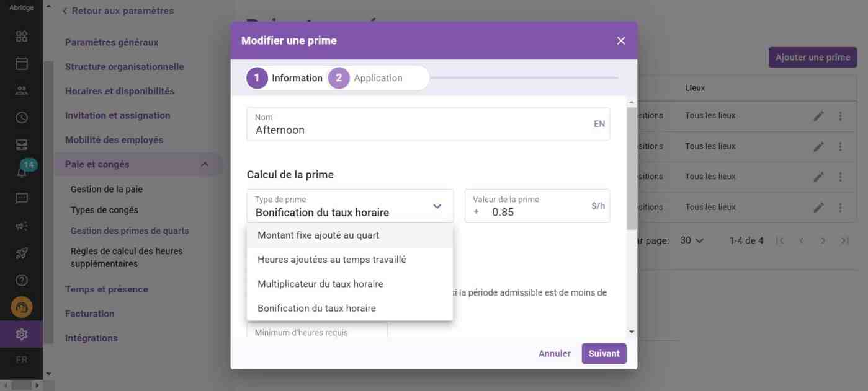Select the employees people icon in sidebar
Image resolution: width=868 pixels, height=391 pixels.
(21, 90)
